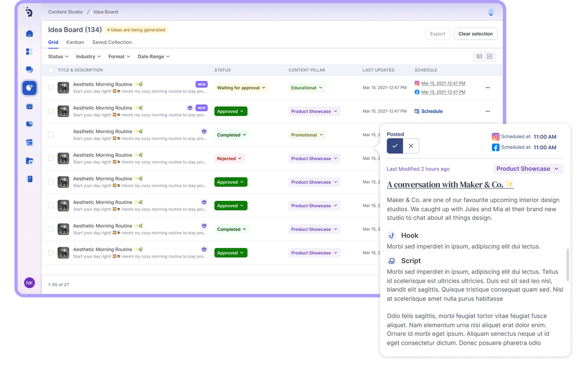Open the document sidebar icon
This screenshot has height=380, width=588.
click(x=29, y=179)
